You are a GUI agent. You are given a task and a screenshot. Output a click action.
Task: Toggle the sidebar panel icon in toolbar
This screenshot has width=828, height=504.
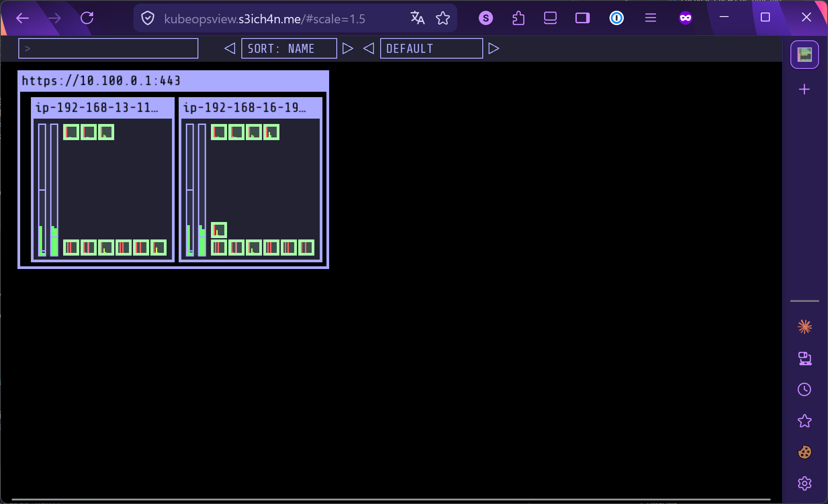582,18
